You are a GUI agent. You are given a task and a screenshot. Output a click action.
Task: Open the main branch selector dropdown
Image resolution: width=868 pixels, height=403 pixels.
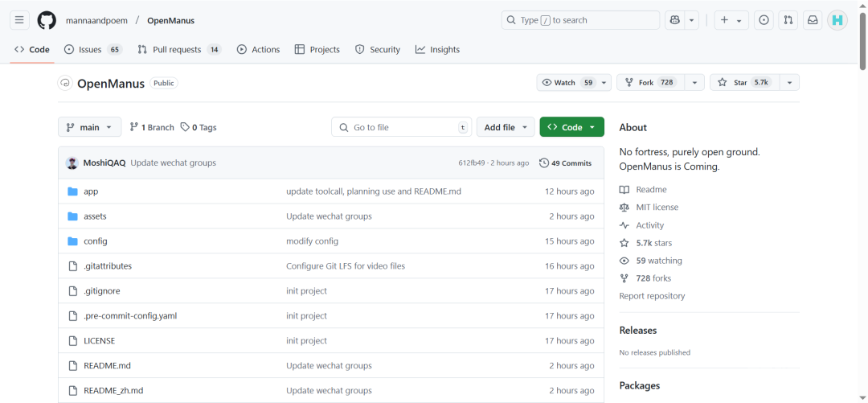click(x=89, y=127)
